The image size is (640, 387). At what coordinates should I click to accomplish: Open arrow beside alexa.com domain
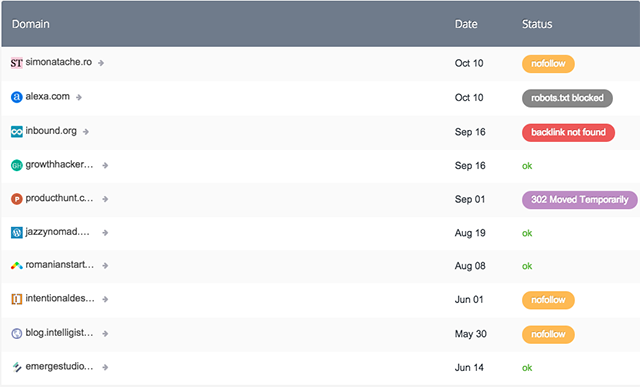[79, 97]
